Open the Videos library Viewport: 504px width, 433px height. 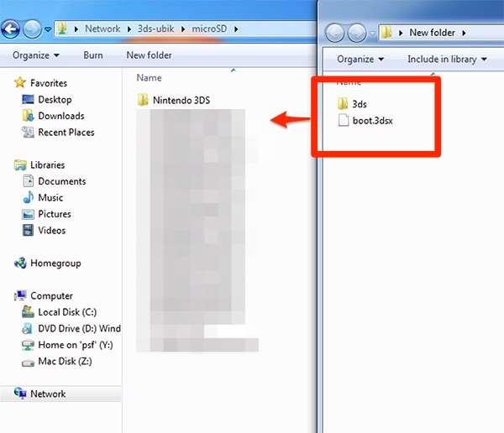(x=52, y=230)
